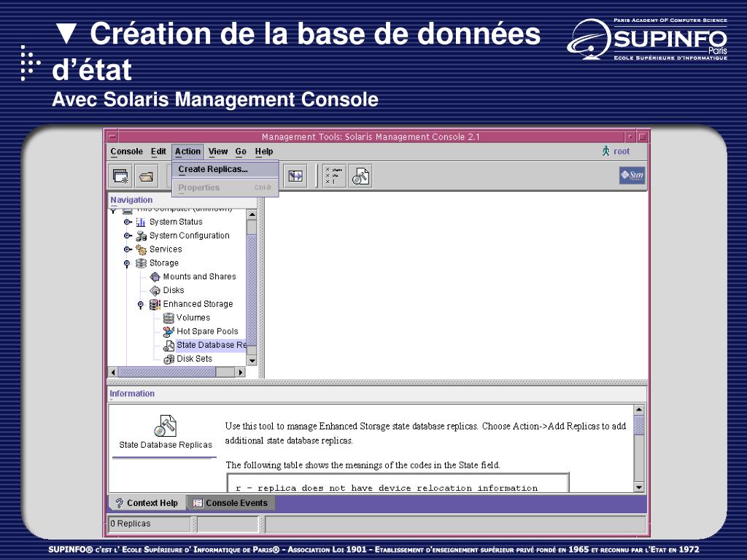The image size is (747, 560).
Task: Open the Go menu
Action: (241, 152)
